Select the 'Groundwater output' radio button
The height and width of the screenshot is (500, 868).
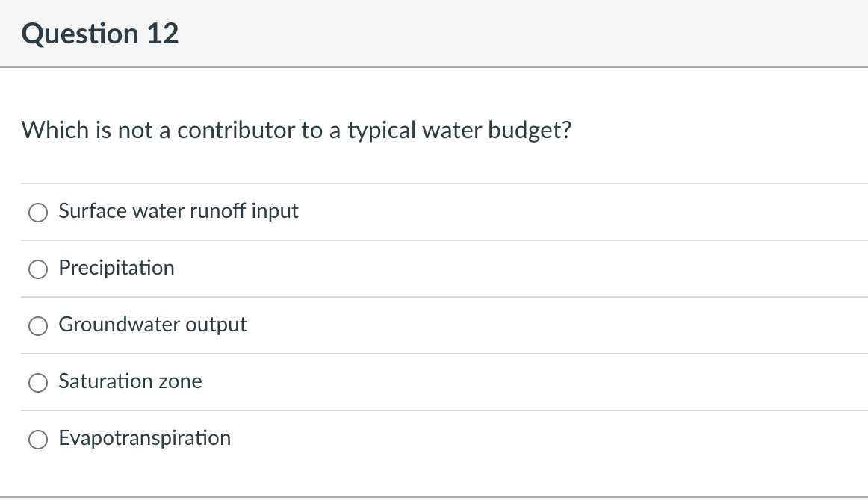point(38,326)
